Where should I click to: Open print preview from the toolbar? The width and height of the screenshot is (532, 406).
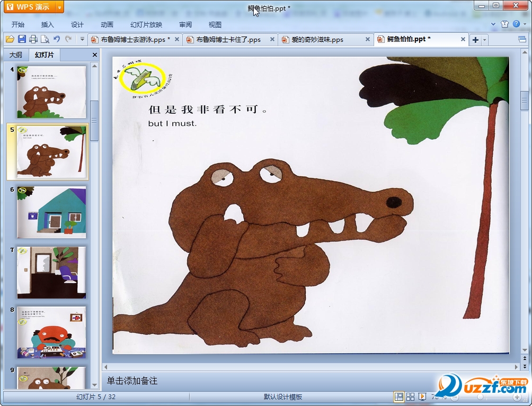[45, 39]
